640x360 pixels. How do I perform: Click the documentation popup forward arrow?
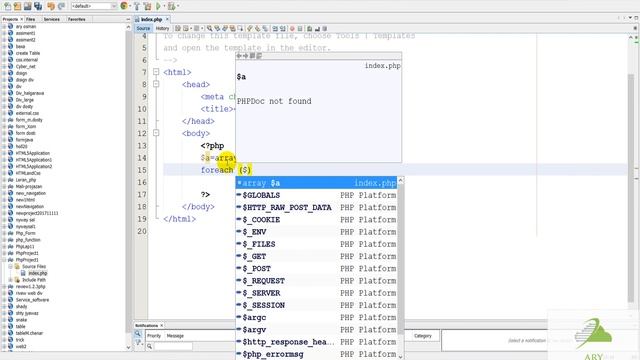(245, 56)
